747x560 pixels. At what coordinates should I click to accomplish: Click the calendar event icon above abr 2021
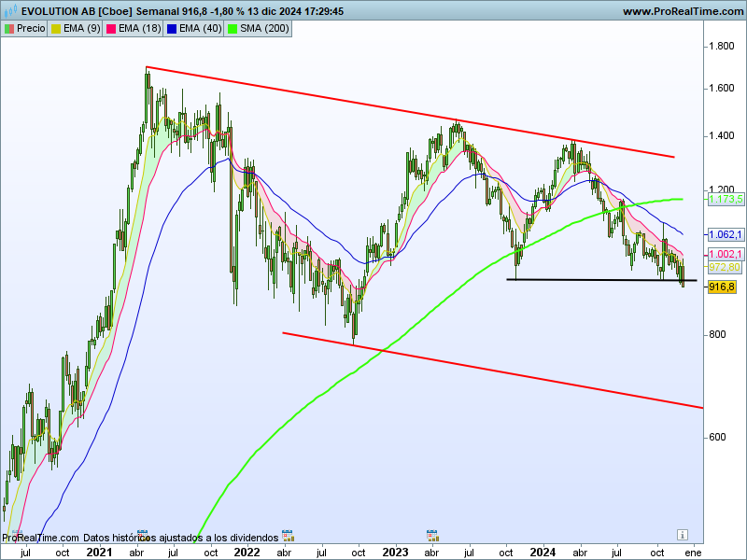(142, 535)
